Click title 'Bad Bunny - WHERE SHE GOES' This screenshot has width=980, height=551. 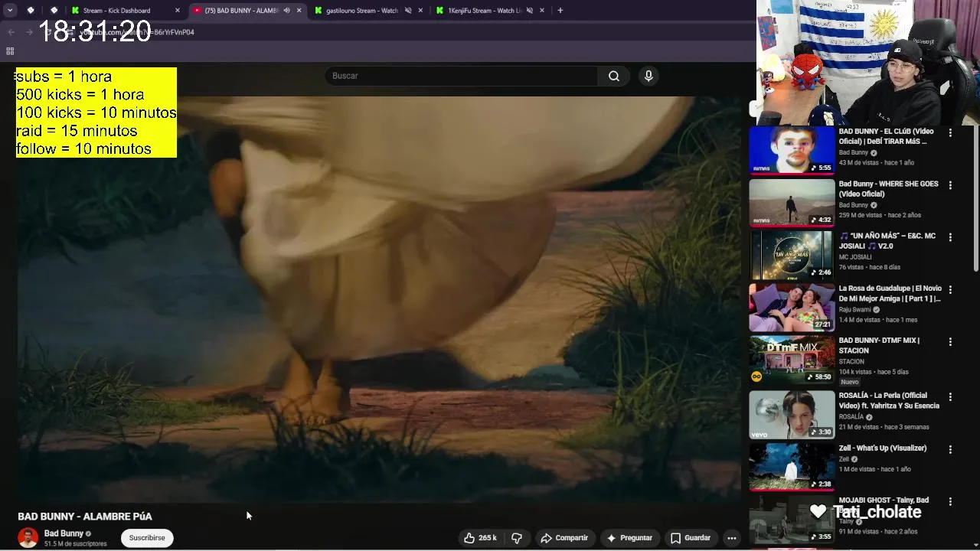(888, 189)
